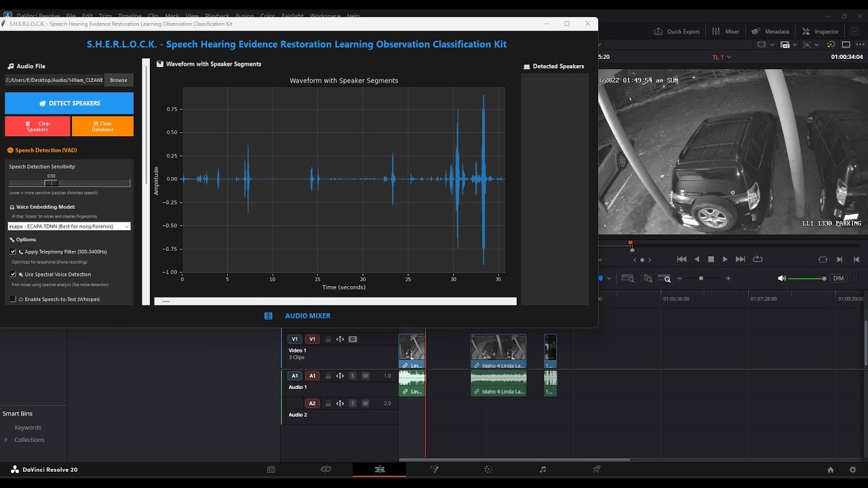Screen dimensions: 868x488
Task: Click the monitor volume slider
Action: pyautogui.click(x=806, y=279)
